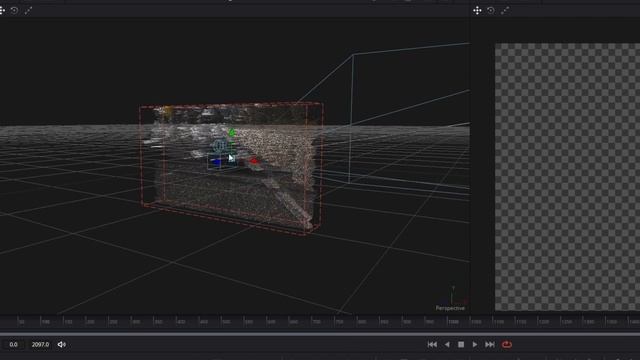Stop playback

tap(461, 344)
